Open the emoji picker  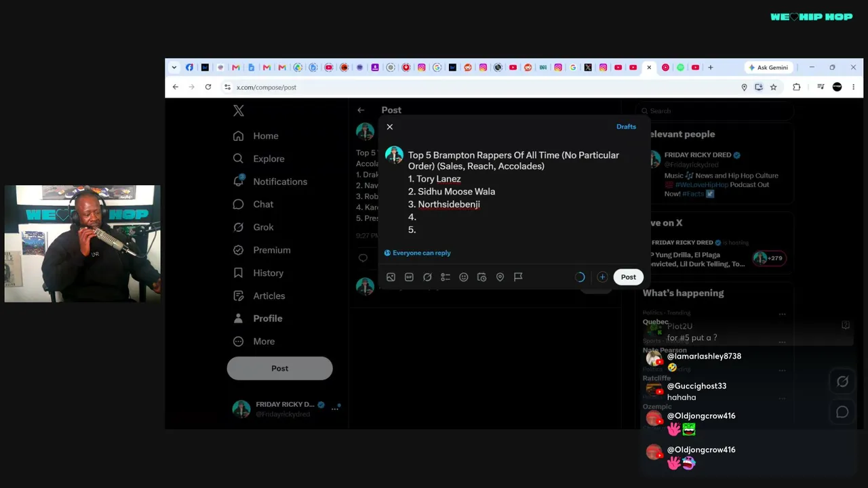pyautogui.click(x=464, y=277)
